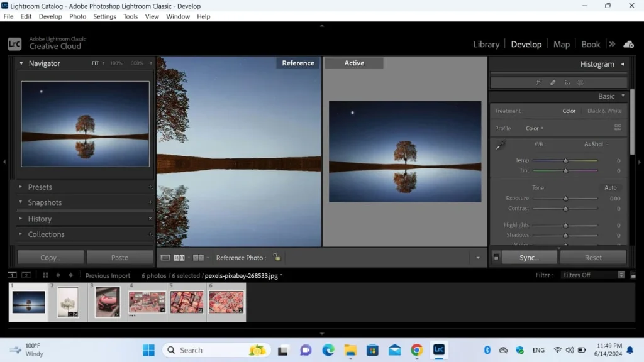The height and width of the screenshot is (362, 644).
Task: Click the Copy... button
Action: [x=50, y=258]
